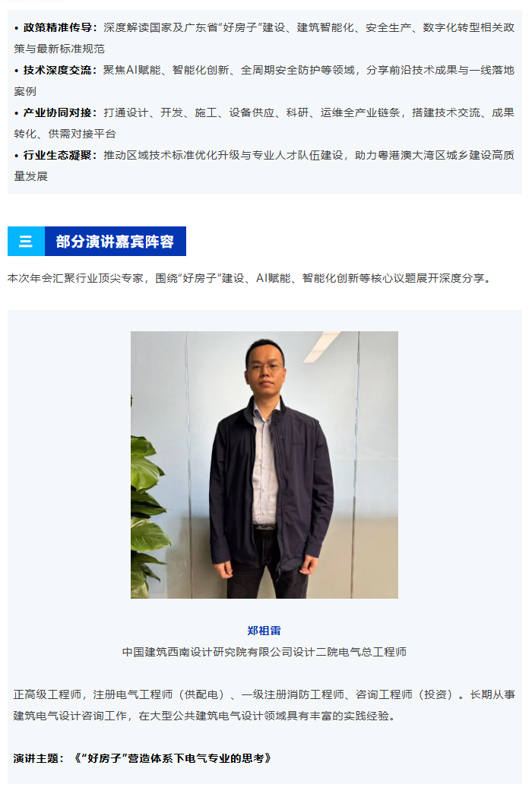Click the speaker title line 中国建筑西南设计研究院
The width and height of the screenshot is (532, 797).
(x=264, y=652)
